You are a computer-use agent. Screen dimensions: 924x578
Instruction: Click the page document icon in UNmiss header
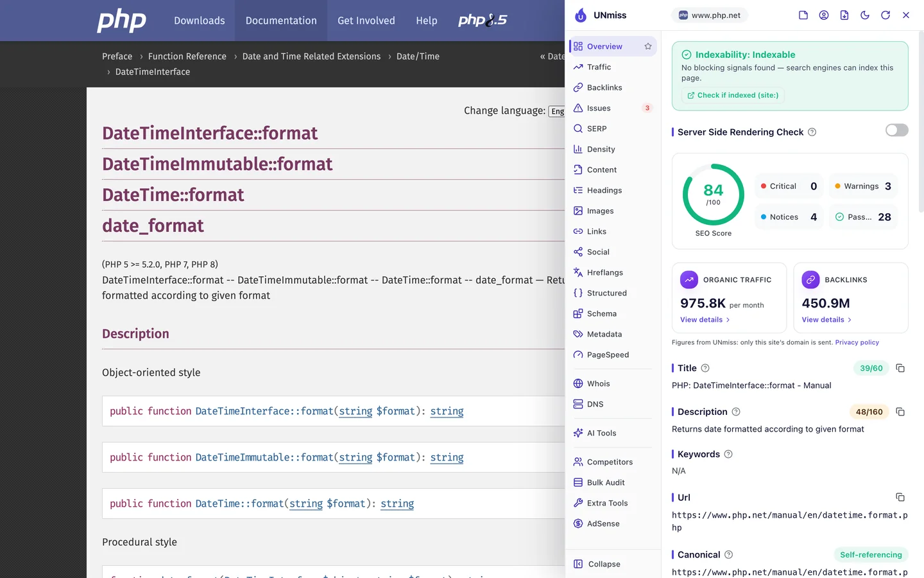tap(803, 15)
